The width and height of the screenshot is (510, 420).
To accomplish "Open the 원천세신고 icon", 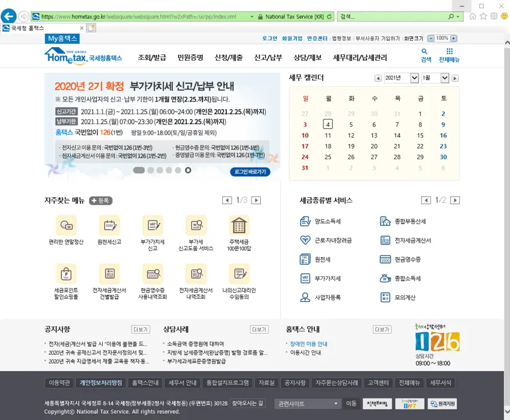I will click(109, 225).
